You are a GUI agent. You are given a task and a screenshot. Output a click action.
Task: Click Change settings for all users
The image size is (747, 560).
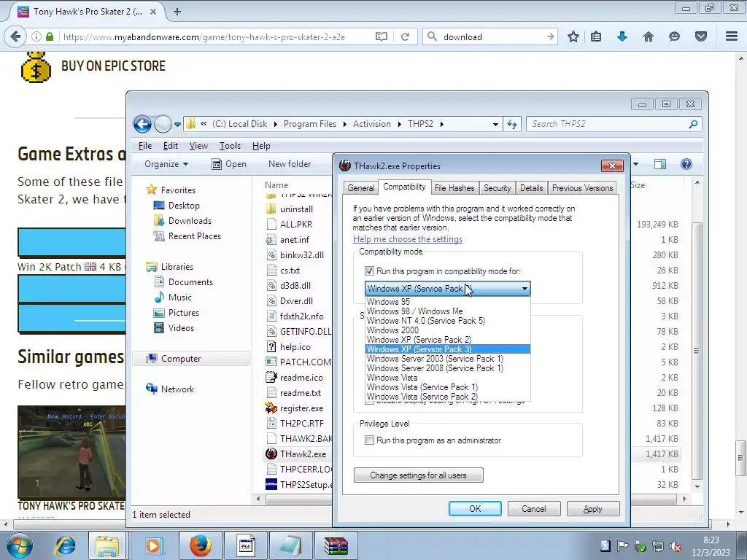coord(418,475)
